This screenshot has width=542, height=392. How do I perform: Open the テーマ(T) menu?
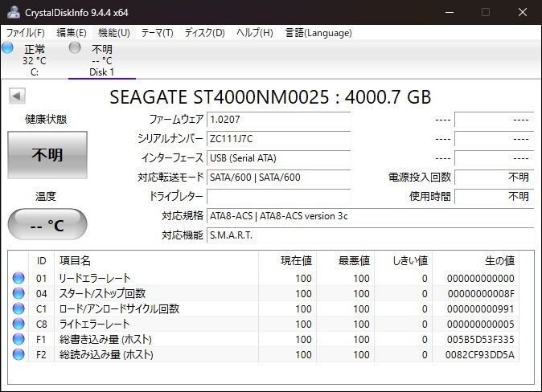(157, 33)
